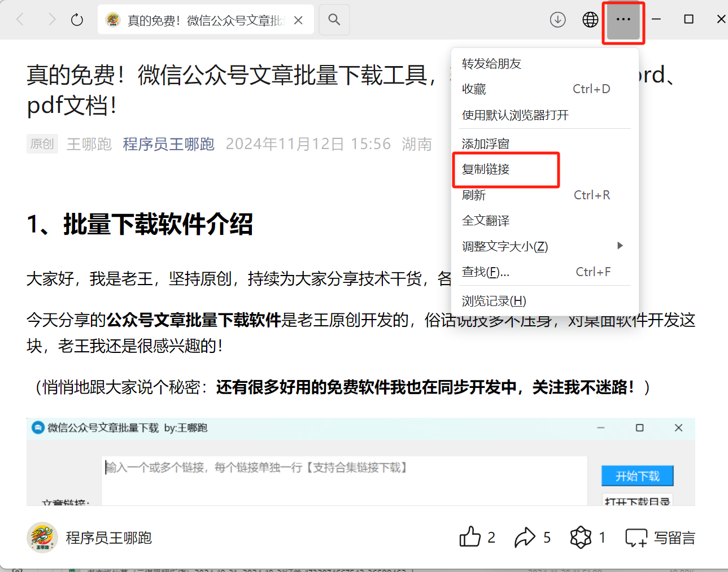Image resolution: width=728 pixels, height=572 pixels.
Task: Choose 转发给朋友 in the menu
Action: click(x=491, y=64)
